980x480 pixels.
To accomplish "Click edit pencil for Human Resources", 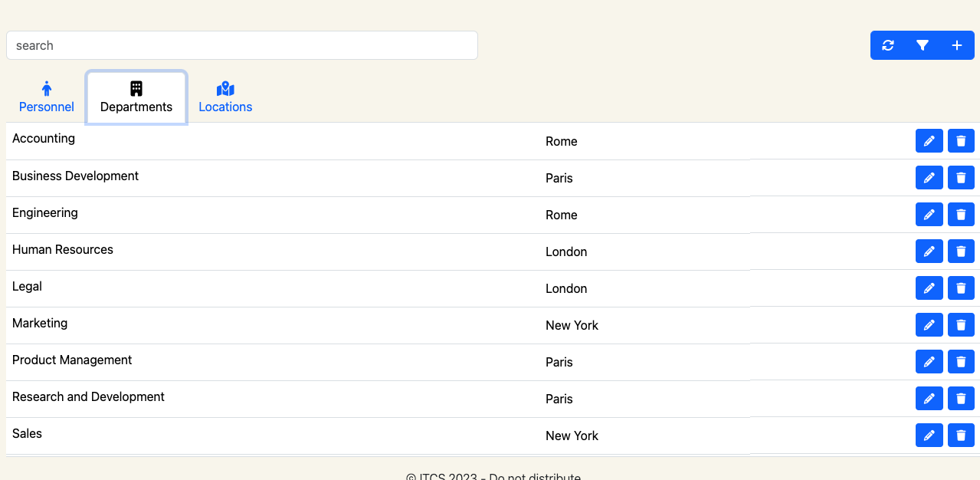I will click(x=929, y=252).
